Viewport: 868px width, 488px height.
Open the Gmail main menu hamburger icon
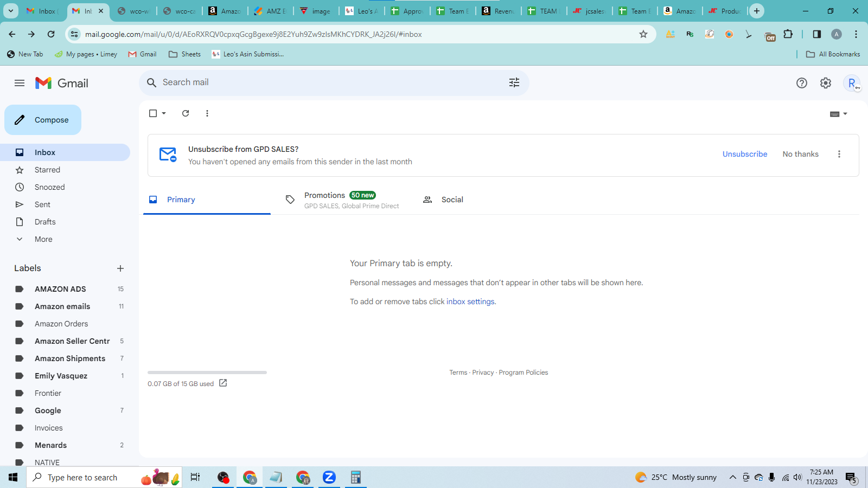click(20, 83)
